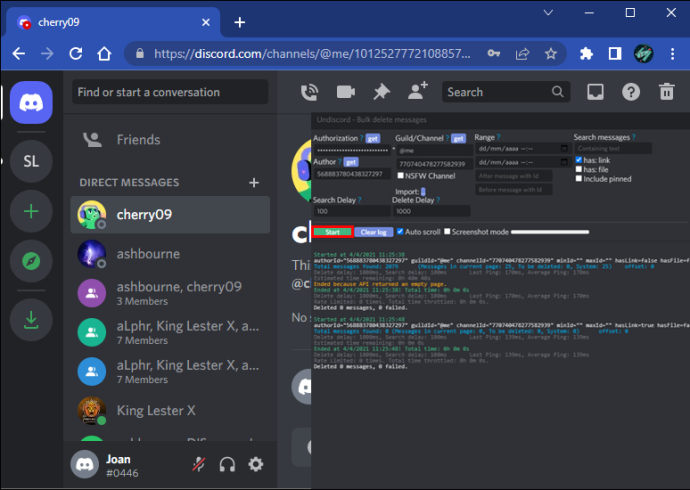The height and width of the screenshot is (490, 690).
Task: Click the Clear log button
Action: pos(374,232)
